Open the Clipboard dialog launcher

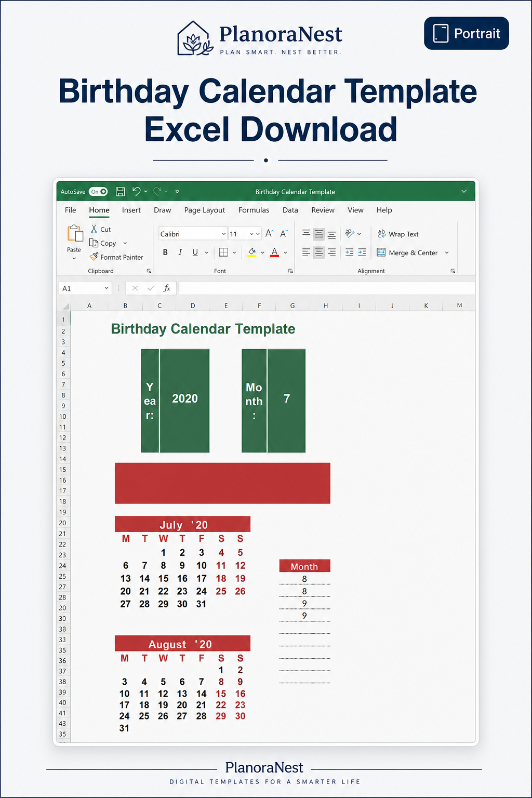coord(149,271)
